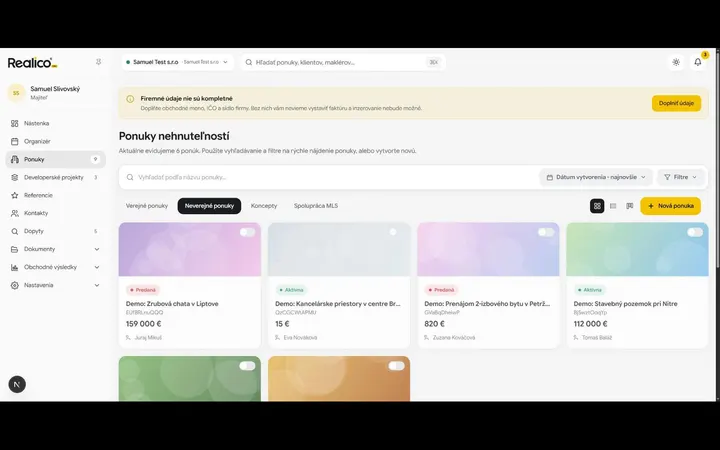Open purple thumbnail of Zrubová chata card
Viewport: 720px width, 450px height.
[x=190, y=249]
